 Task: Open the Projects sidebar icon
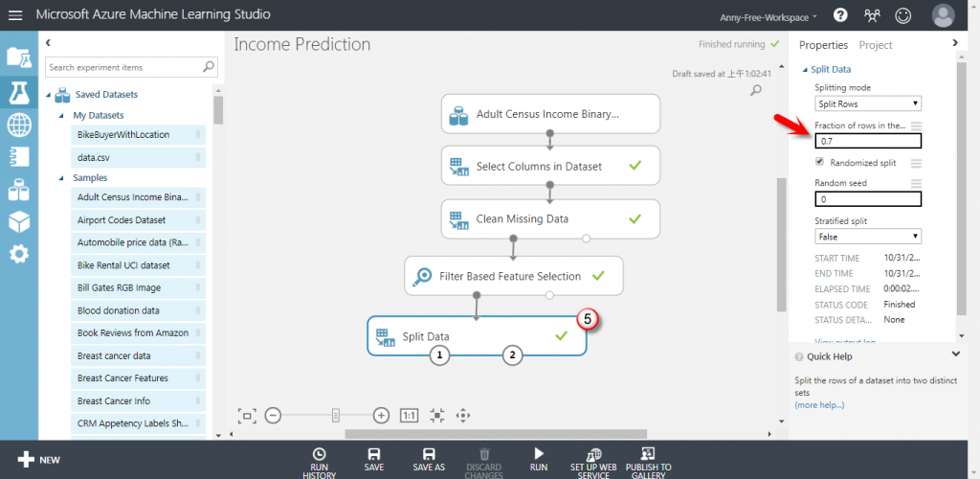[x=19, y=57]
